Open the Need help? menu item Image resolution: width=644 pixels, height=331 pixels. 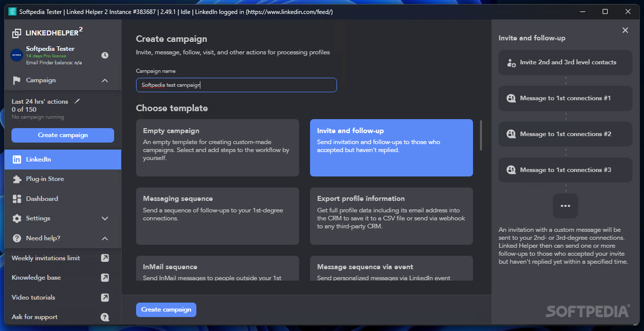coord(63,238)
